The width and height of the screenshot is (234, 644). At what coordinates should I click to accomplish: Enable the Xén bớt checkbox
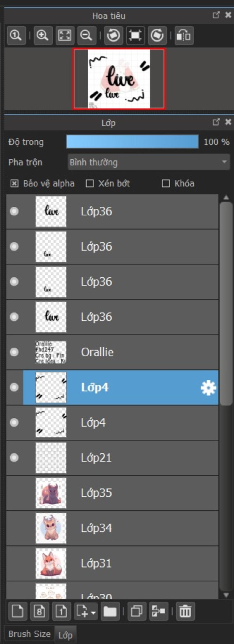click(90, 183)
